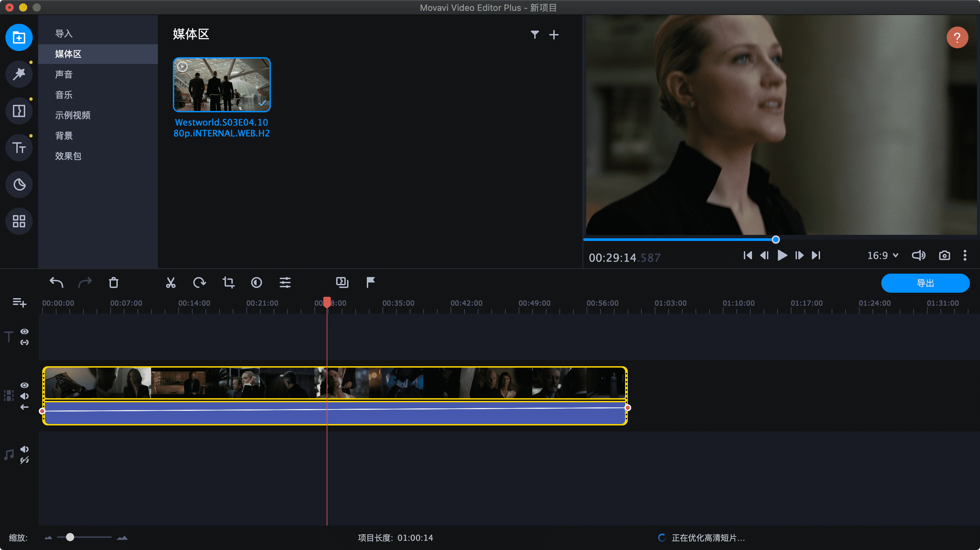Click the red playhead marker on ruler
Viewport: 980px width, 550px height.
click(327, 302)
